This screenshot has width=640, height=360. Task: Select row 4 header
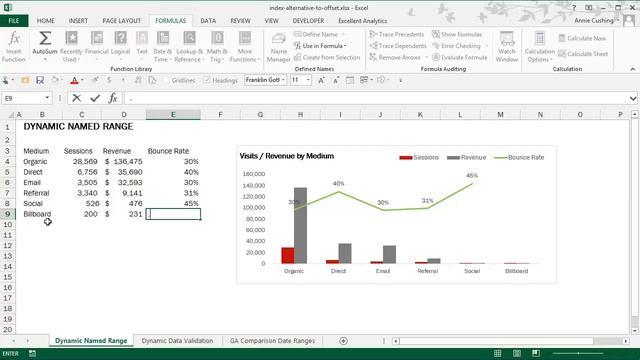click(x=7, y=162)
